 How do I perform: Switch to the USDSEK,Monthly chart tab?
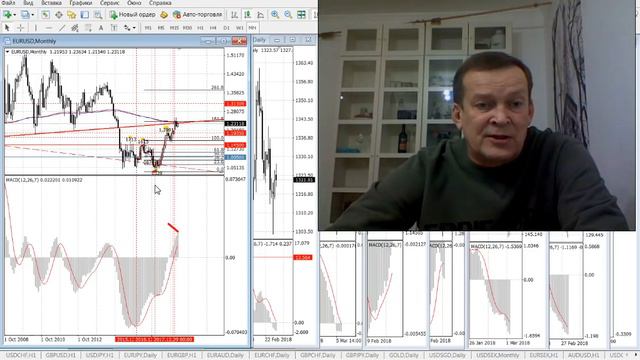(x=497, y=355)
